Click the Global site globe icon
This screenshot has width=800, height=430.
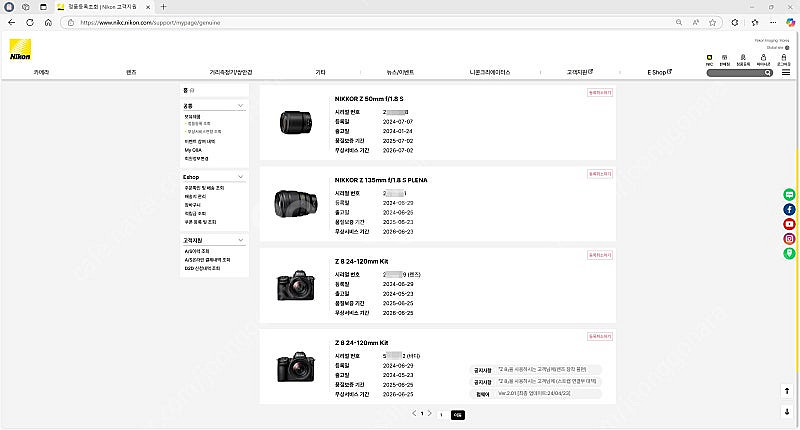pyautogui.click(x=787, y=47)
